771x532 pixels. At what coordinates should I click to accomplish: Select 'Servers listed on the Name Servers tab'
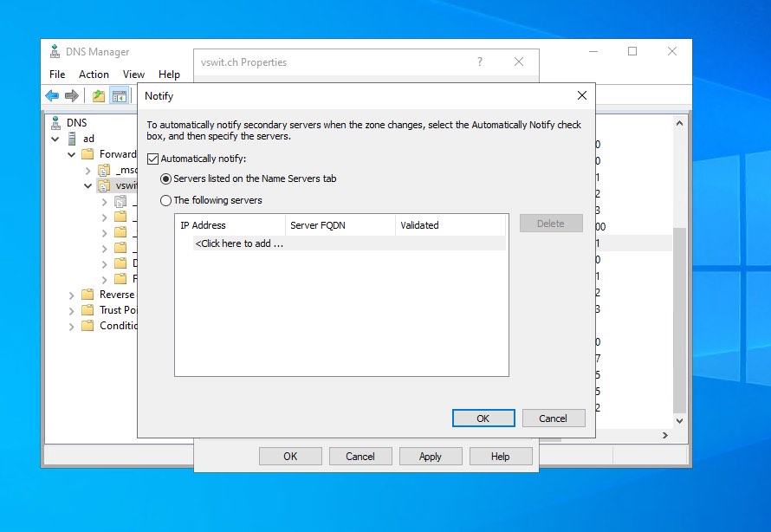pos(166,178)
